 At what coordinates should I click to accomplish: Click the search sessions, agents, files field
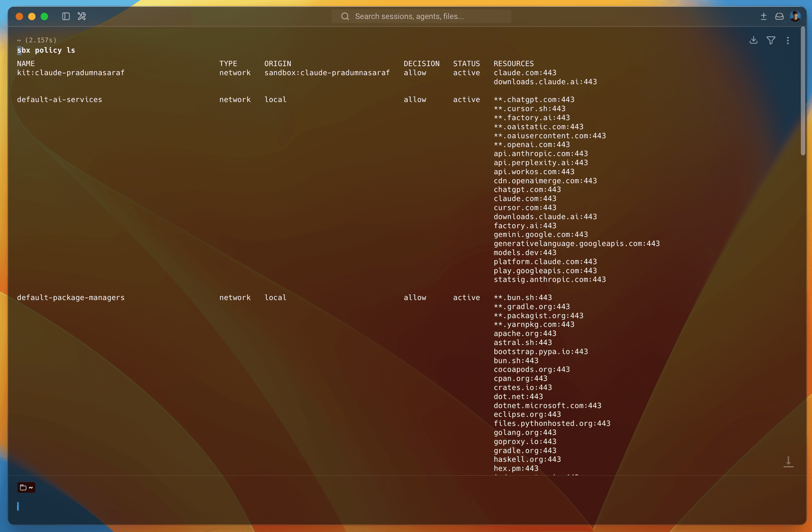(421, 16)
